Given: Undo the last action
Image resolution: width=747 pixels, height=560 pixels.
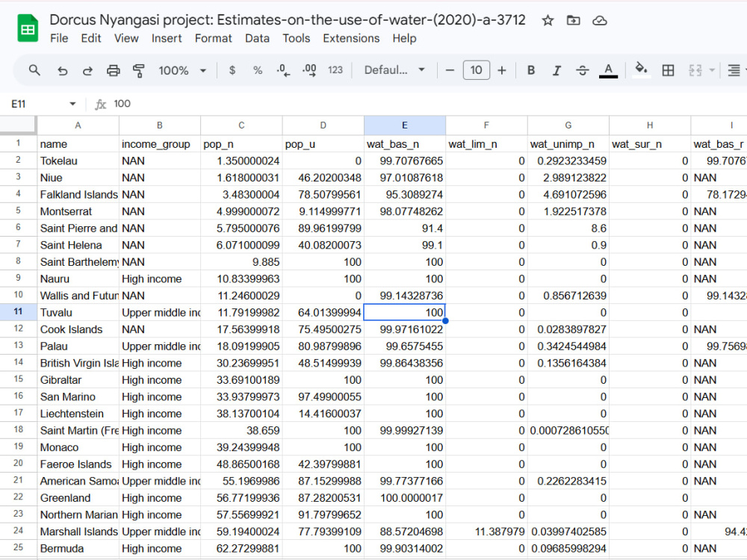Looking at the screenshot, I should pos(63,70).
